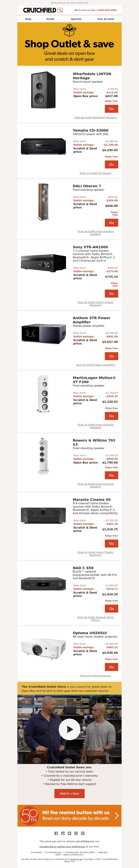Open the YouTube social icon
The height and width of the screenshot is (868, 139).
click(63, 833)
